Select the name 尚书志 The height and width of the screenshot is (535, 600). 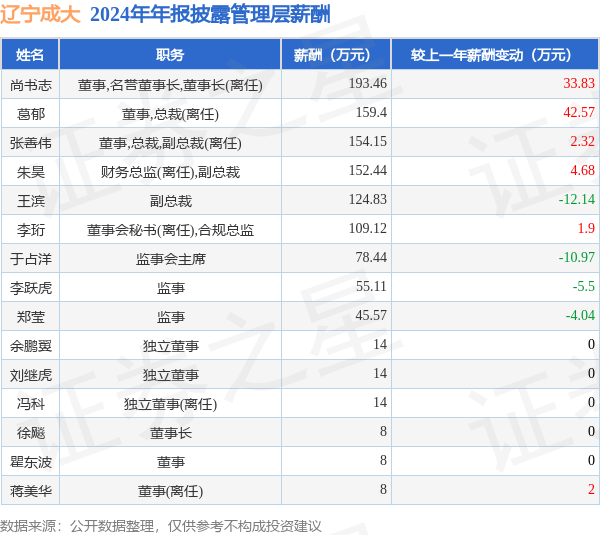click(31, 85)
